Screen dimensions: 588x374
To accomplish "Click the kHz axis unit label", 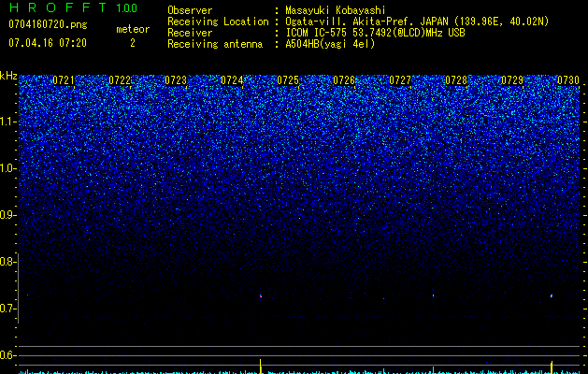I will tap(8, 76).
